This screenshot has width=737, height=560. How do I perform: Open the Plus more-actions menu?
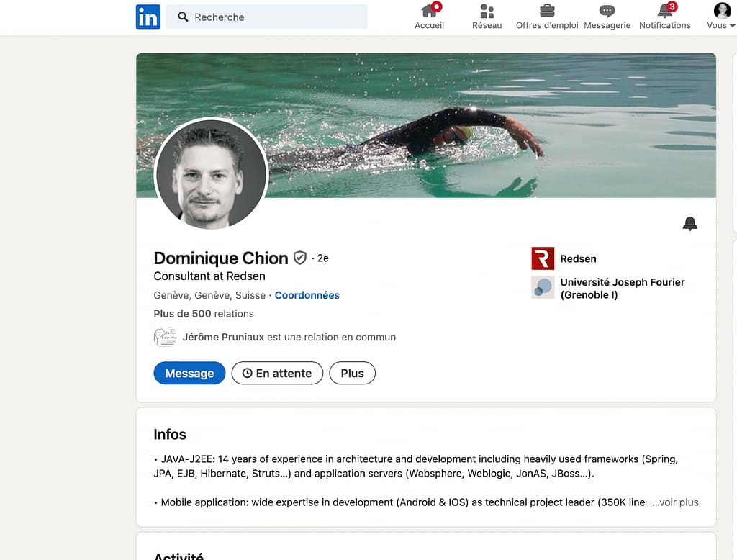coord(352,373)
